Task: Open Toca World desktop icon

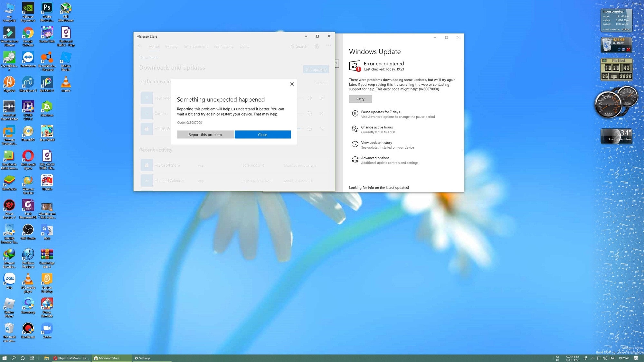Action: click(x=47, y=133)
